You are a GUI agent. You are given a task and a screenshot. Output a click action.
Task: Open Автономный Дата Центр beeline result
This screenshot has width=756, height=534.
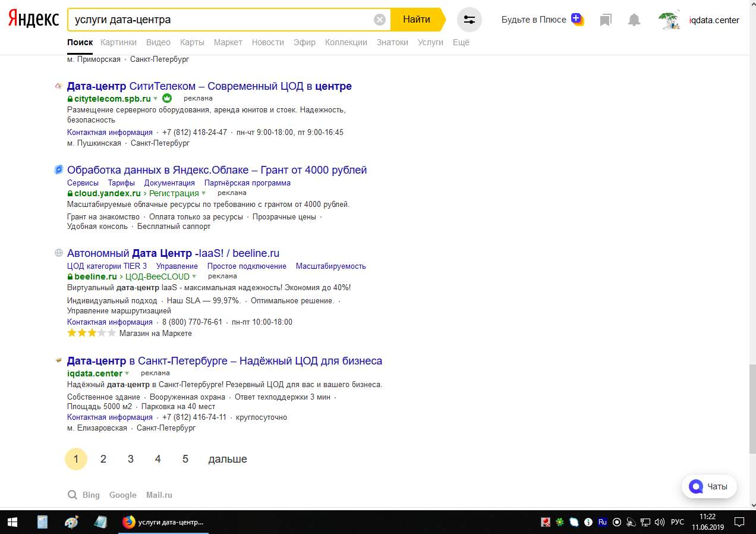[173, 253]
